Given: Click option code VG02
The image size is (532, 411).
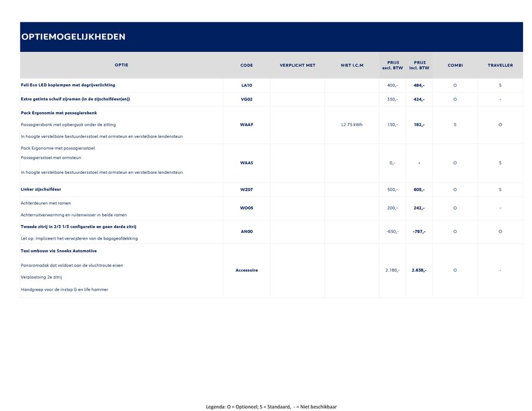Looking at the screenshot, I should pos(247,99).
